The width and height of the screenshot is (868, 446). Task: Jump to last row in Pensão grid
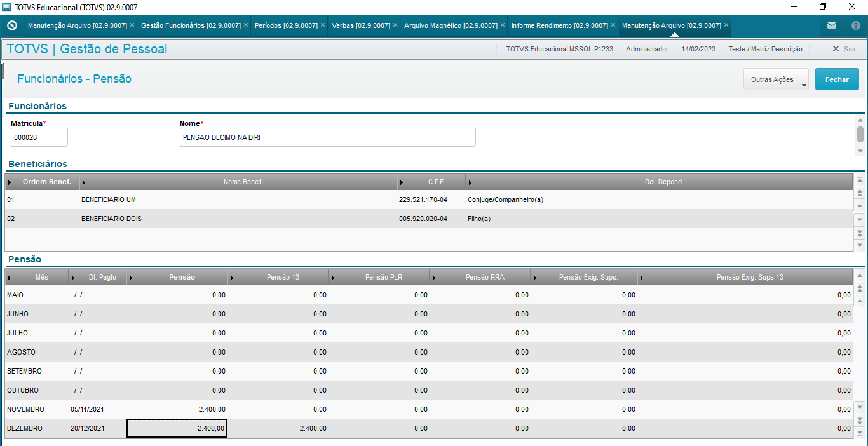pyautogui.click(x=860, y=433)
